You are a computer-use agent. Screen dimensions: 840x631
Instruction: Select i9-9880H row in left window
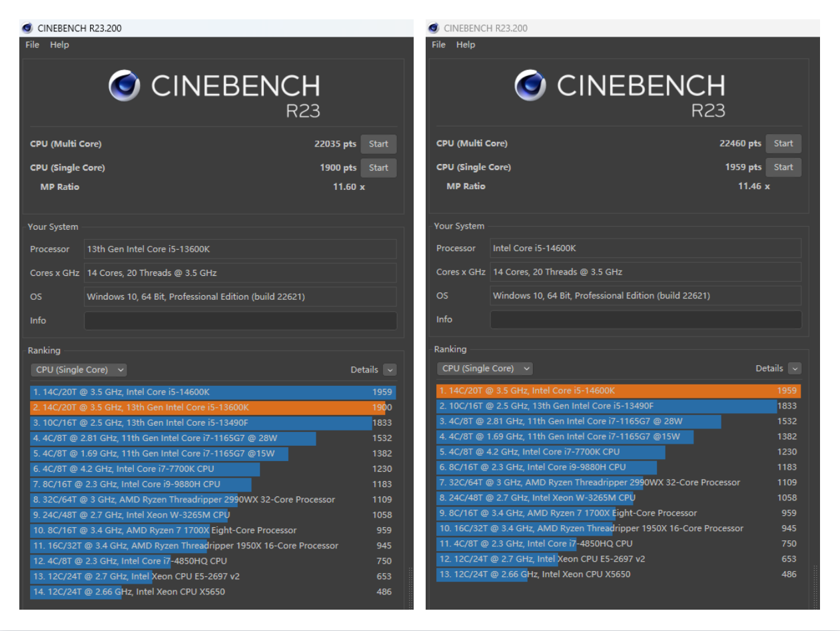pyautogui.click(x=213, y=484)
